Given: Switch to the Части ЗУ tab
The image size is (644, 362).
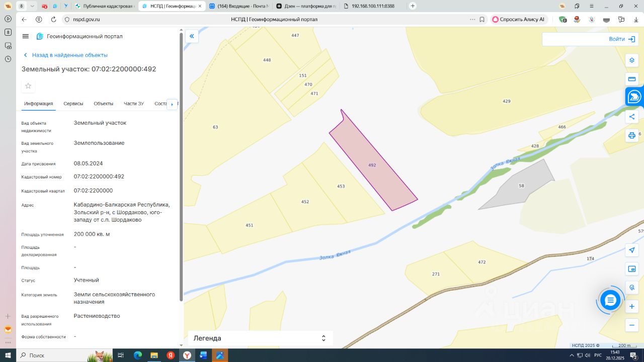Looking at the screenshot, I should click(x=134, y=104).
